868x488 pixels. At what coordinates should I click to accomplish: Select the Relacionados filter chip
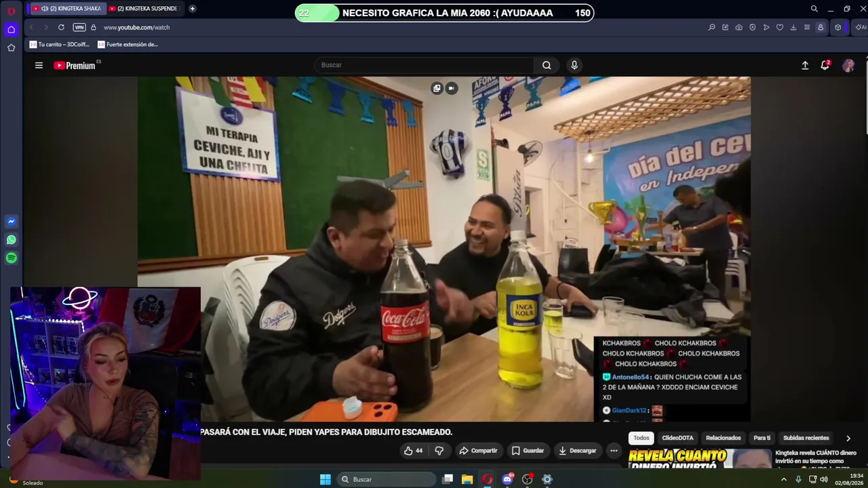pyautogui.click(x=723, y=438)
